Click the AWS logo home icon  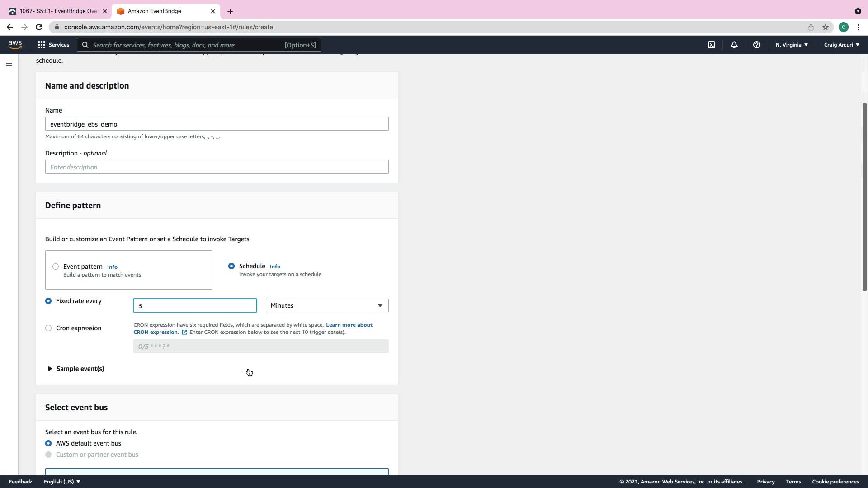(15, 44)
